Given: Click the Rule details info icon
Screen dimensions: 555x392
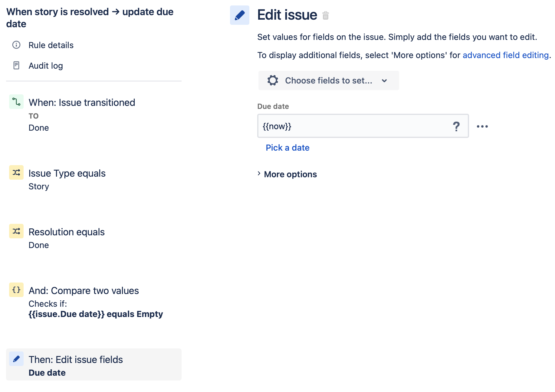Looking at the screenshot, I should tap(16, 45).
